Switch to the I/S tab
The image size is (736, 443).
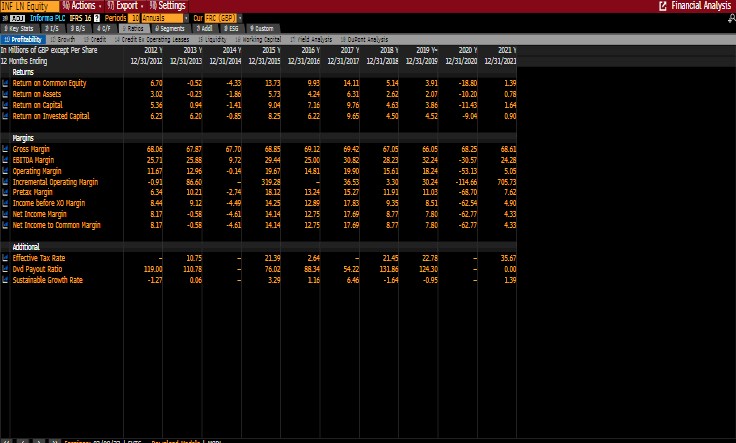click(x=52, y=29)
